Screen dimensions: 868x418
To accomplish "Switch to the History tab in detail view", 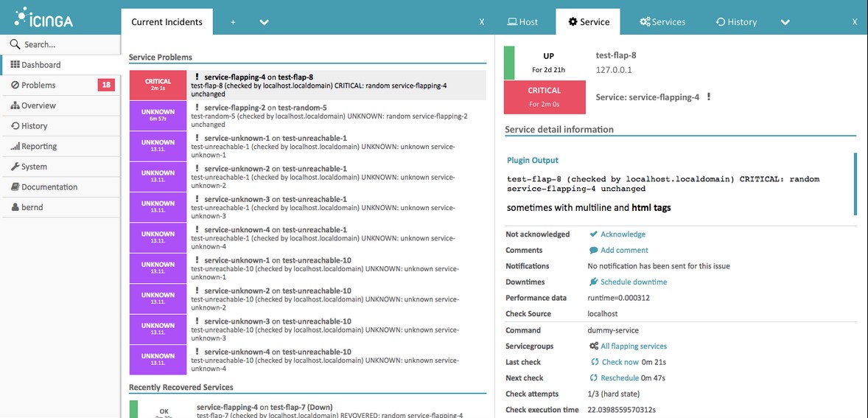I will [x=736, y=22].
